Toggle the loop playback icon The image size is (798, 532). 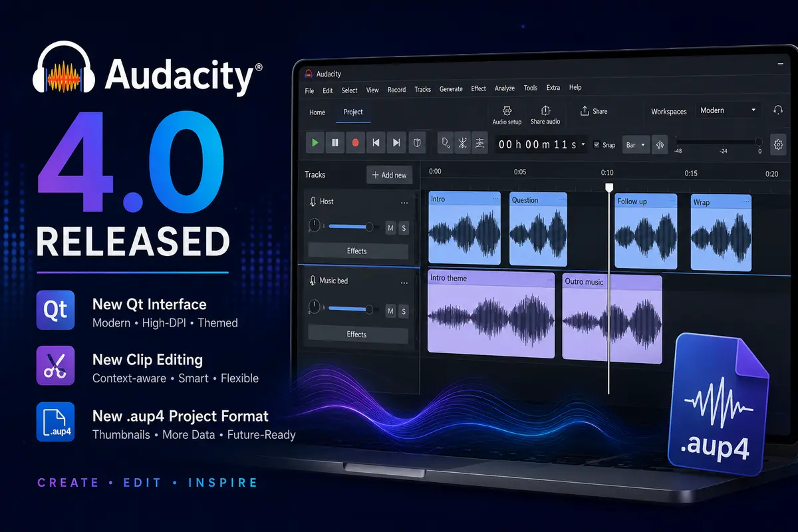[417, 142]
